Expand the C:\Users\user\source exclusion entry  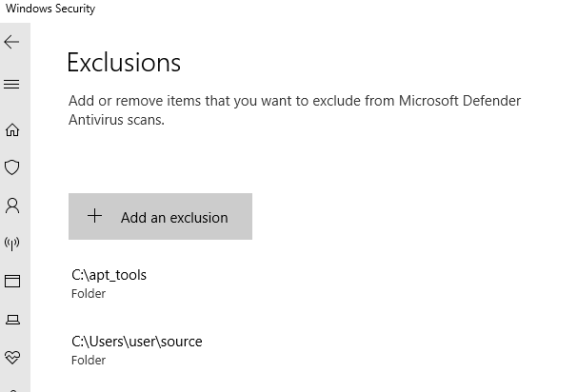click(x=137, y=342)
